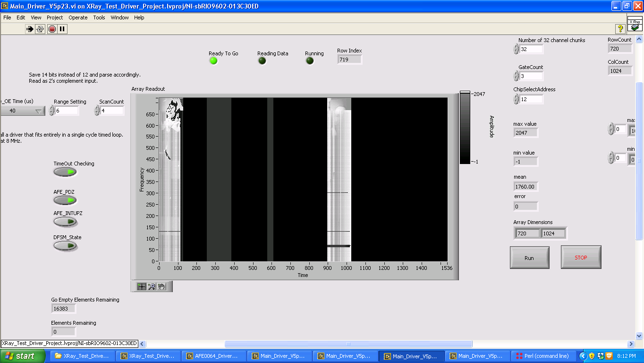Click the GateCount input field
Viewport: 644px width, 363px height.
531,76
